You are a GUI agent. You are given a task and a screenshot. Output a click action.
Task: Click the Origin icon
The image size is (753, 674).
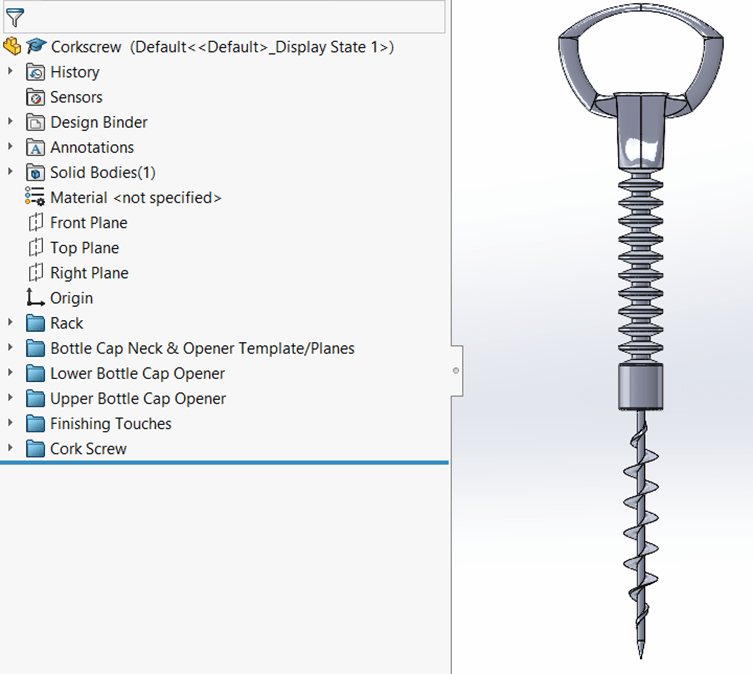click(36, 298)
